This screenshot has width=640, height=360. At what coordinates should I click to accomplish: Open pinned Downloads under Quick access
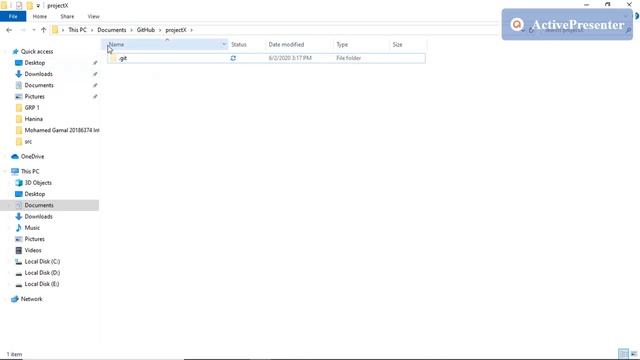pos(38,74)
